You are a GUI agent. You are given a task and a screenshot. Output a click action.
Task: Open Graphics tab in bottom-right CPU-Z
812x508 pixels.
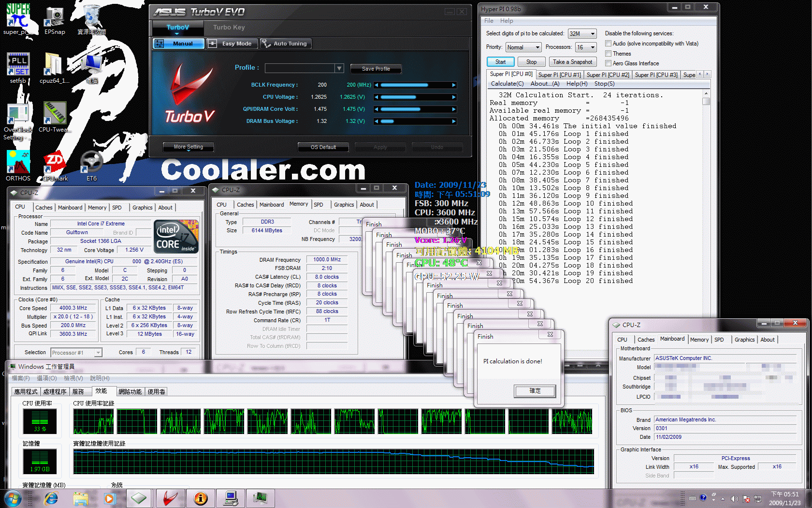744,340
